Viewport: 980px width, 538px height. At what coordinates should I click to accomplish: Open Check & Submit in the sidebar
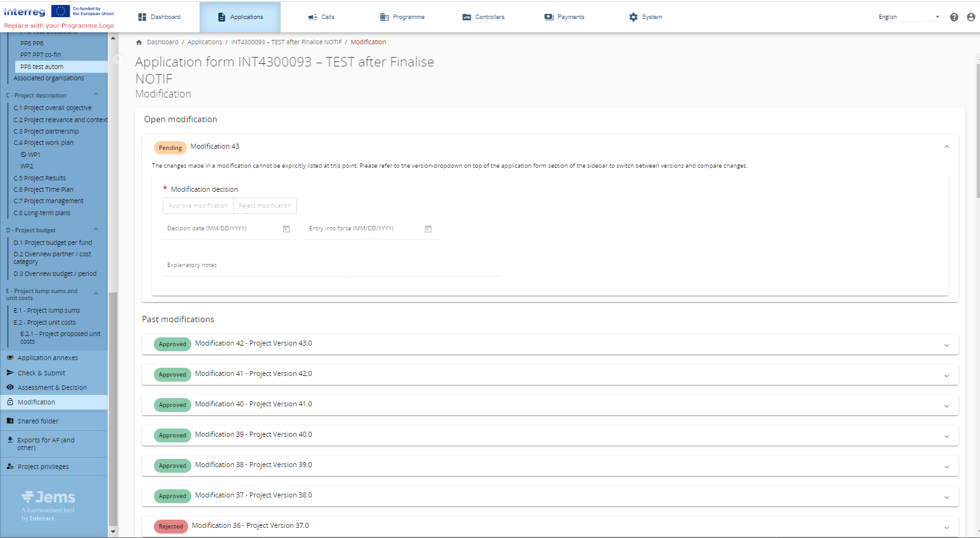41,373
